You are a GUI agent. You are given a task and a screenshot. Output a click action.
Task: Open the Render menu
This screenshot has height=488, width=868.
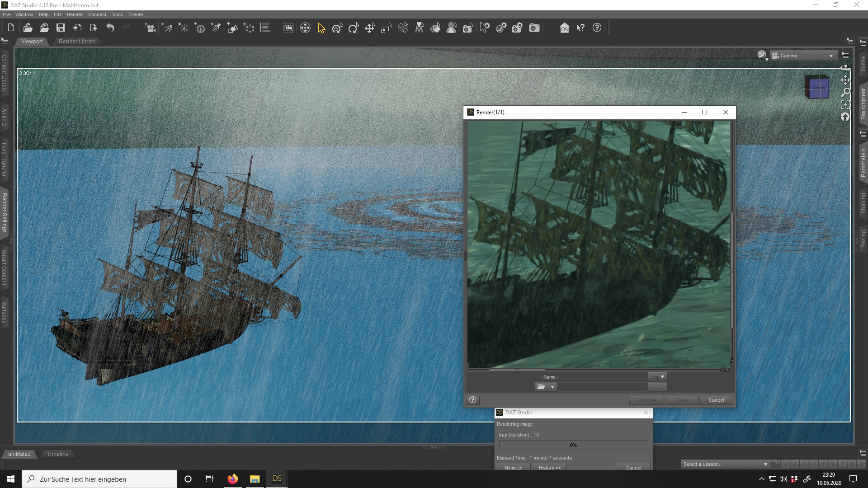75,14
